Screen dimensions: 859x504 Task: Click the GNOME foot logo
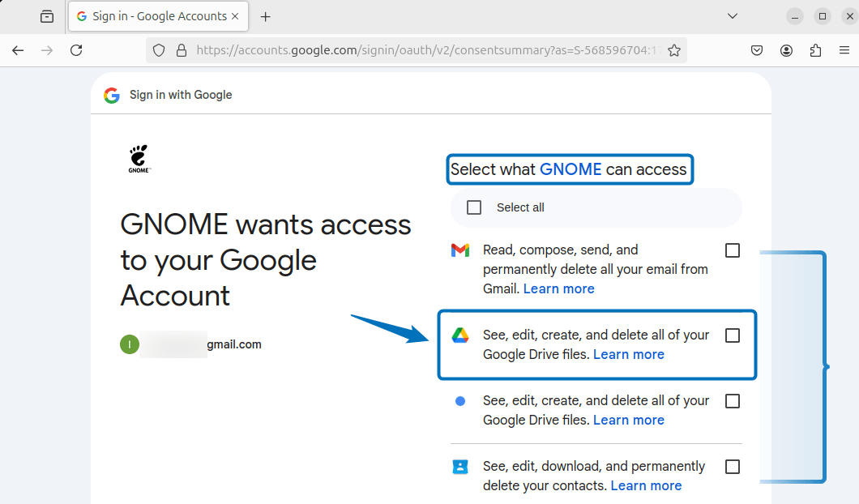pyautogui.click(x=139, y=156)
